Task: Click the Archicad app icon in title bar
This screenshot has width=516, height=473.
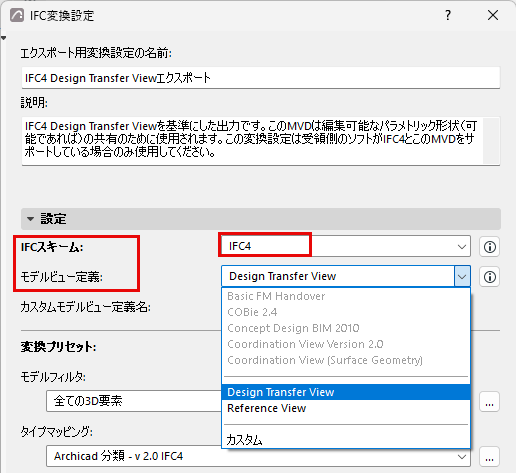Action: [x=17, y=15]
